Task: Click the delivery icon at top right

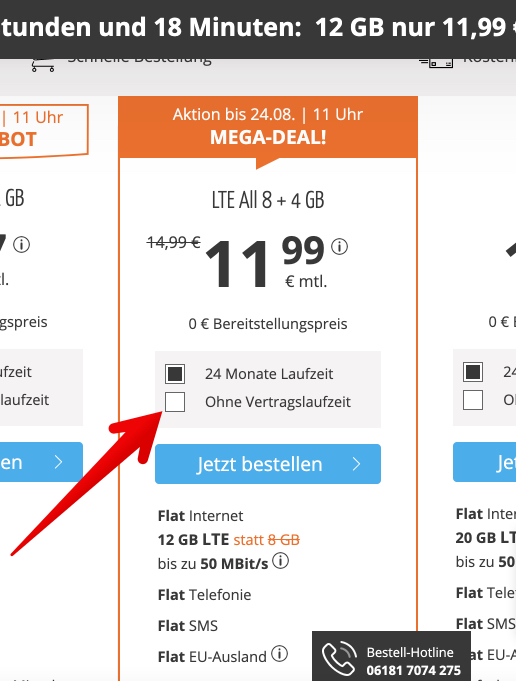Action: 436,63
